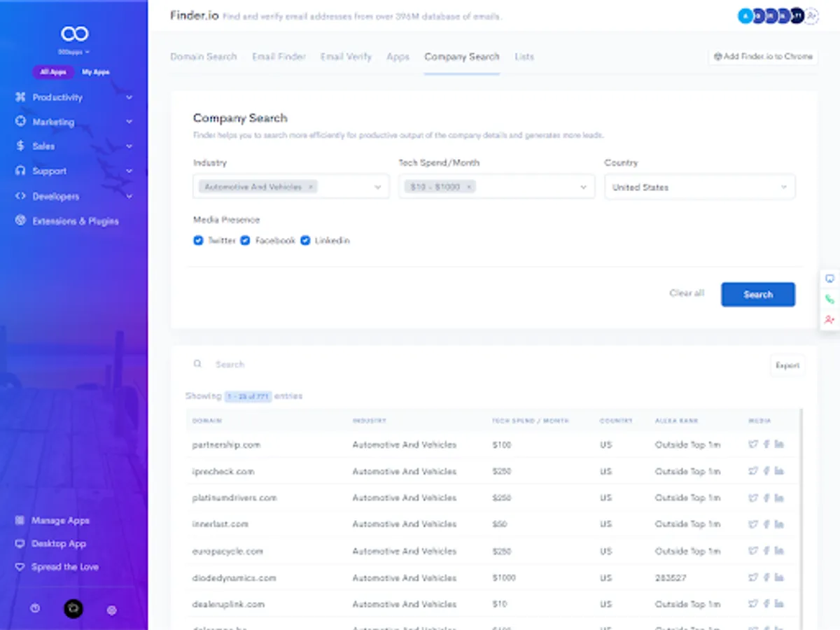Expand the Sales section chevron
The image size is (840, 630).
(x=129, y=146)
